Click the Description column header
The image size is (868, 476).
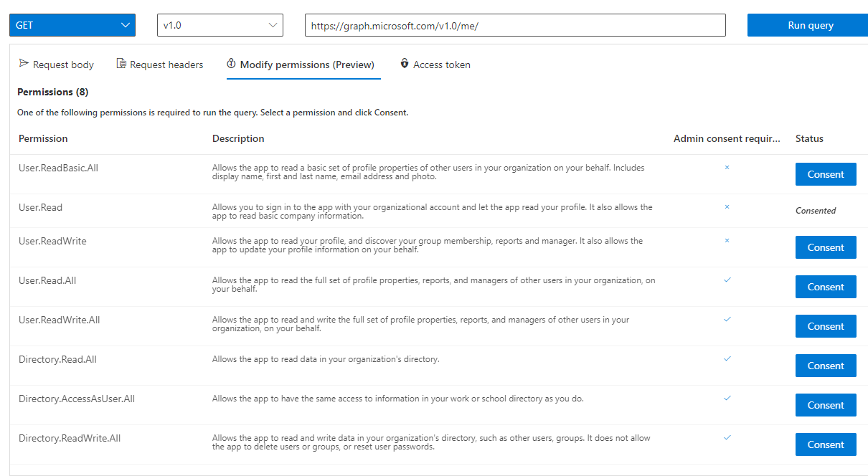(x=238, y=138)
